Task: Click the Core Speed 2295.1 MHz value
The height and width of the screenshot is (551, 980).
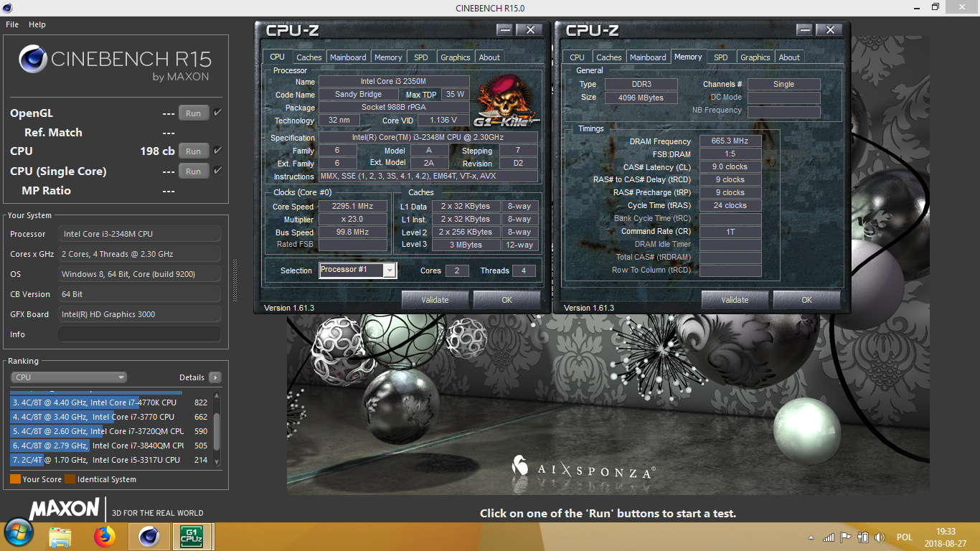Action: [x=354, y=207]
